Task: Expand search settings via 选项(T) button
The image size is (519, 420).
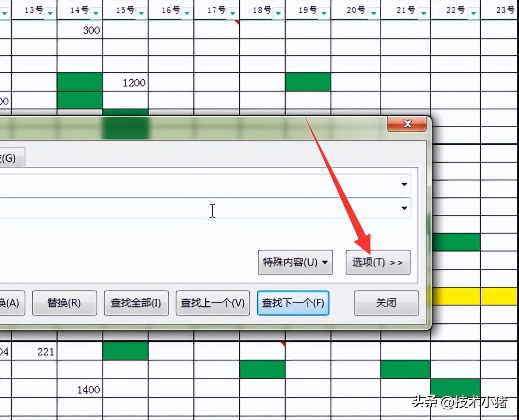Action: (377, 262)
